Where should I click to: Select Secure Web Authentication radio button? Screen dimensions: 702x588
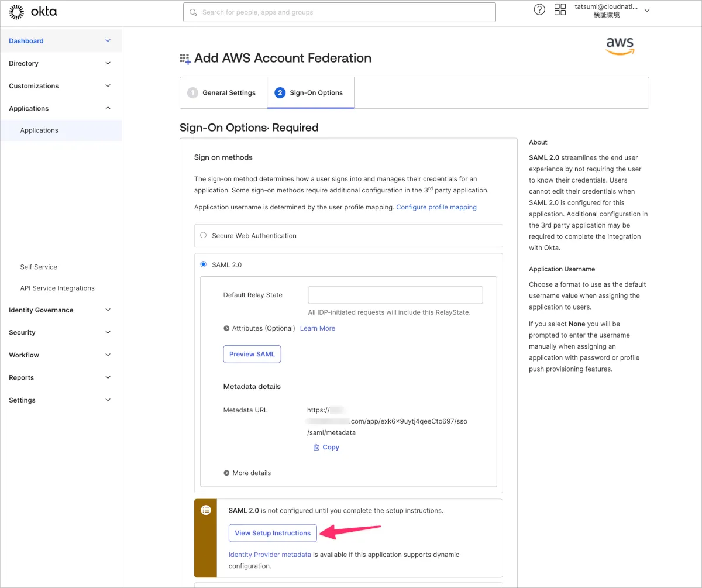click(204, 235)
